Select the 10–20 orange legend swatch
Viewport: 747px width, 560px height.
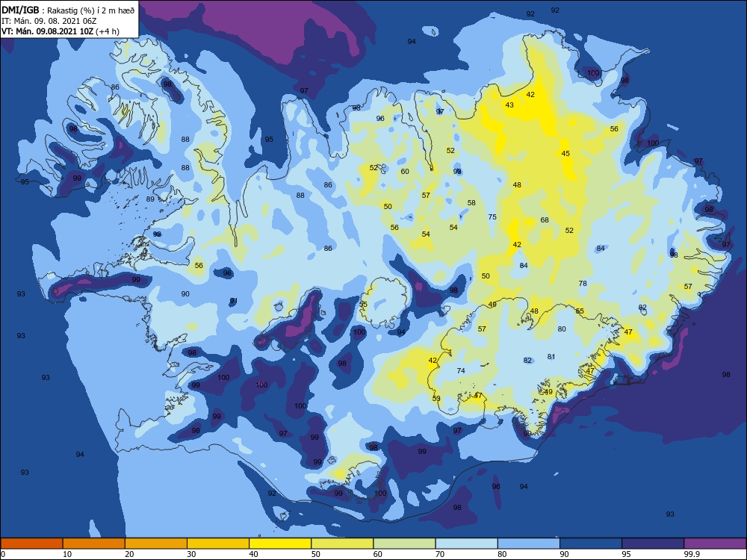point(94,544)
